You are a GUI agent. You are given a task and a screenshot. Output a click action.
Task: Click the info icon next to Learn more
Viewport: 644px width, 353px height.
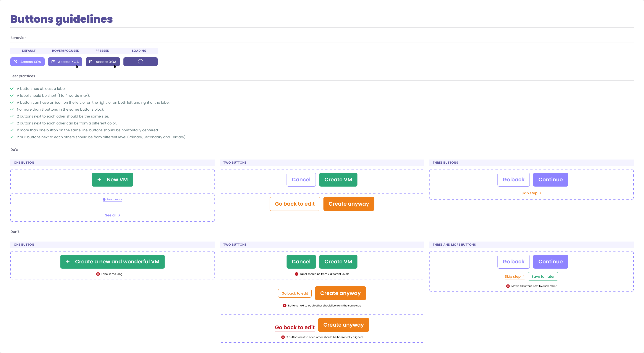coord(104,199)
